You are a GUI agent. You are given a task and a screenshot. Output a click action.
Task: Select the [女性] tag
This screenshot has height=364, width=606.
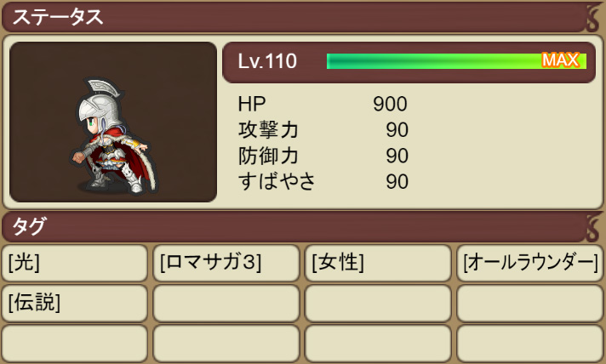point(378,263)
